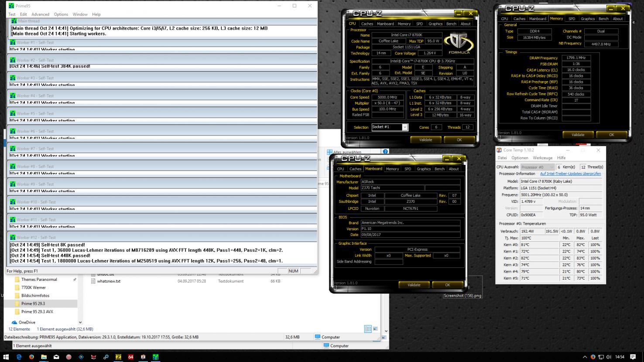This screenshot has width=644, height=362.
Task: Click Validate in CPU-Z processor window
Action: (x=425, y=140)
